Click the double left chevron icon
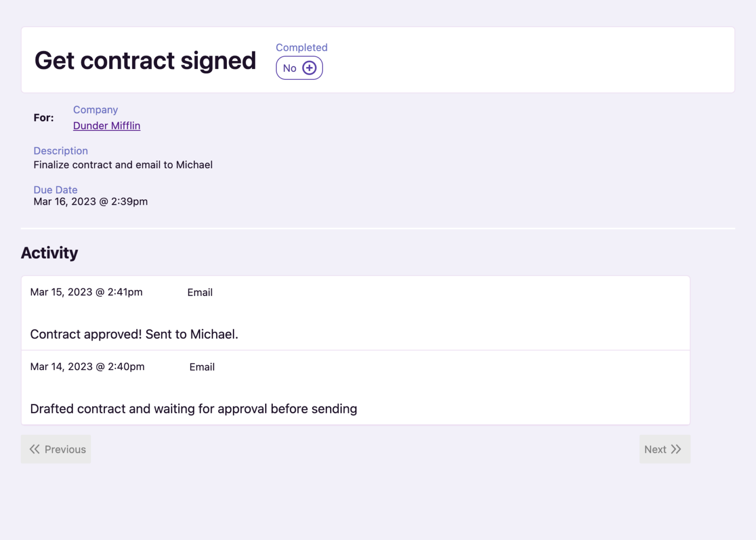Screen dimensions: 756x540 pyautogui.click(x=34, y=449)
